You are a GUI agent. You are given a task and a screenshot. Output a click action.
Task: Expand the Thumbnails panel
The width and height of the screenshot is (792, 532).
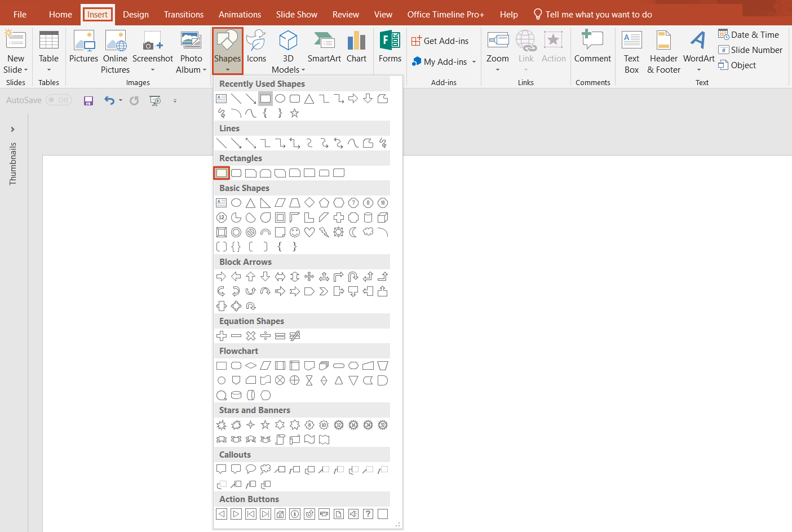click(x=13, y=128)
